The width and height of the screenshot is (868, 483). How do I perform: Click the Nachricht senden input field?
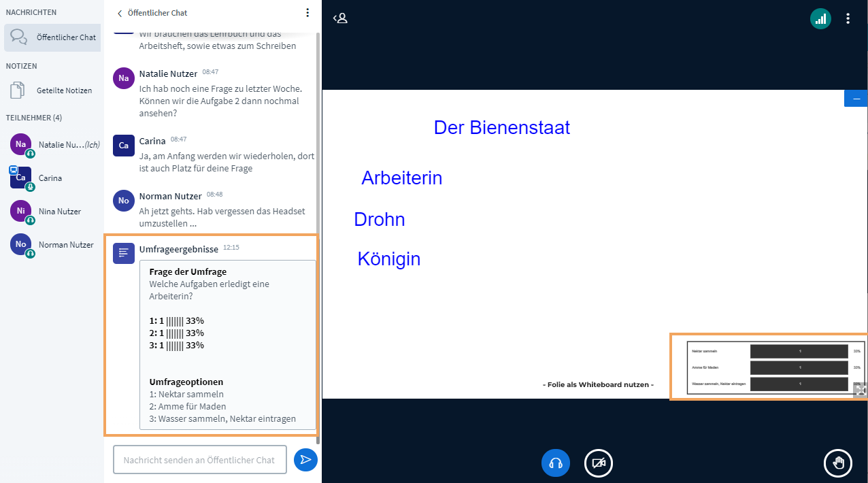coord(199,459)
